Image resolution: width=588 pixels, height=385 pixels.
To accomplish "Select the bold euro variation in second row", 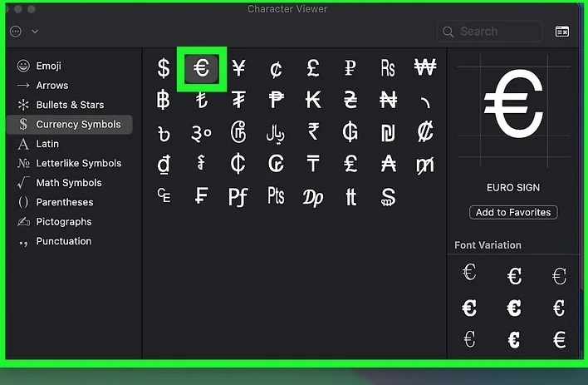I will (x=469, y=308).
